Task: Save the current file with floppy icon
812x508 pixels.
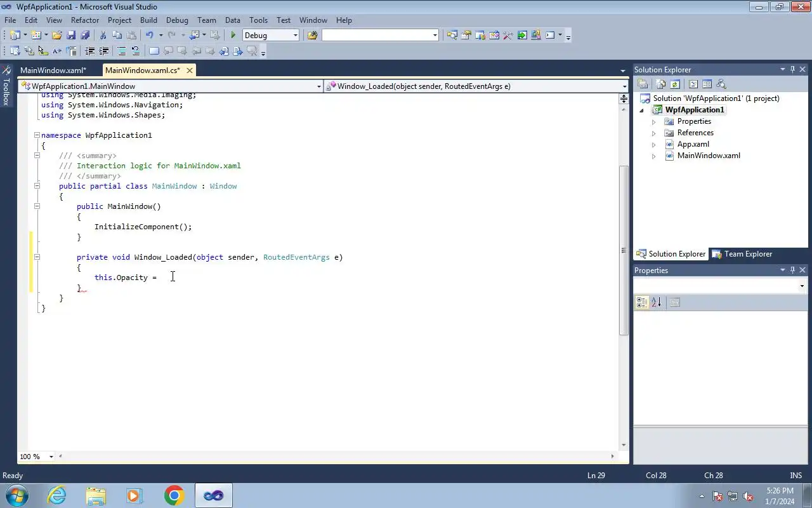Action: point(71,36)
